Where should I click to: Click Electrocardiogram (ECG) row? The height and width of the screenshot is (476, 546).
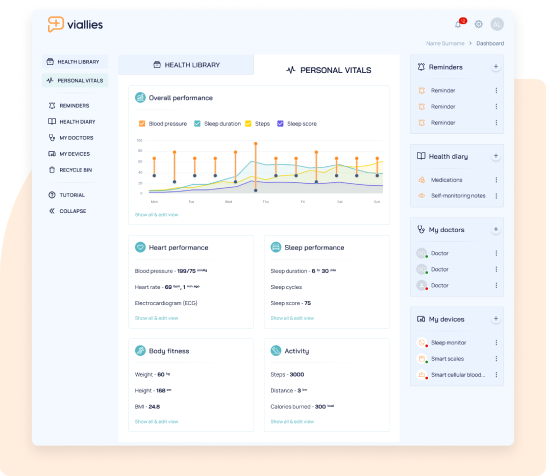(166, 303)
